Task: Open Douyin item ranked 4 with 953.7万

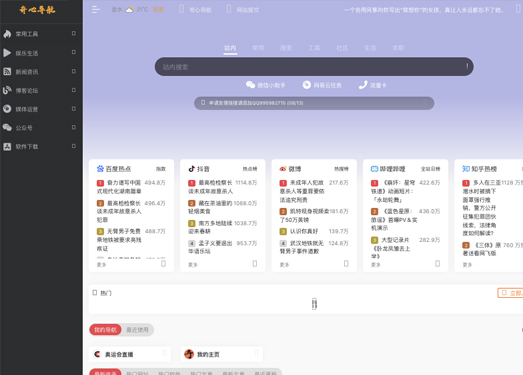Action: click(x=222, y=247)
